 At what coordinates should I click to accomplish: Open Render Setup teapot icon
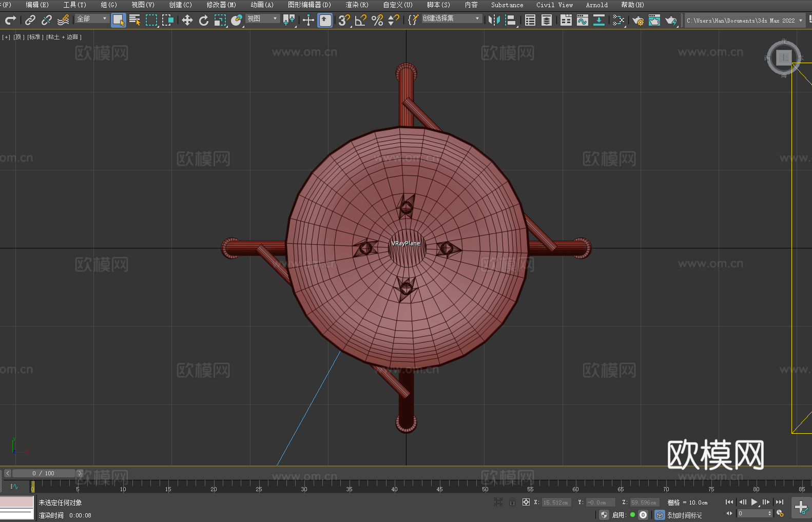pyautogui.click(x=638, y=20)
